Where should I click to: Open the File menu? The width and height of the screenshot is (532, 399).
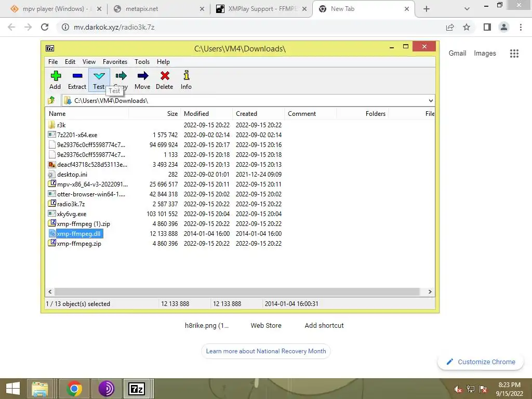point(53,62)
